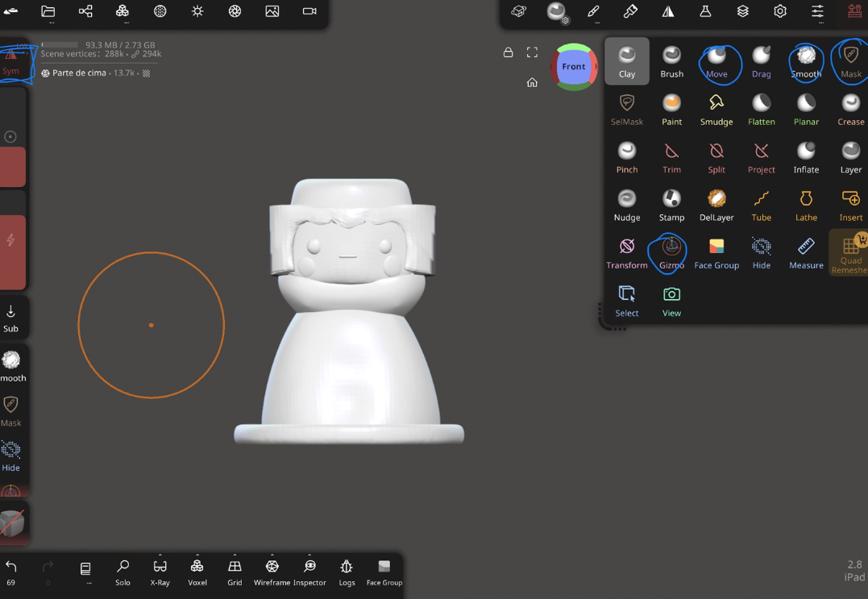Open the Logs panel
The image size is (868, 599).
(x=347, y=572)
